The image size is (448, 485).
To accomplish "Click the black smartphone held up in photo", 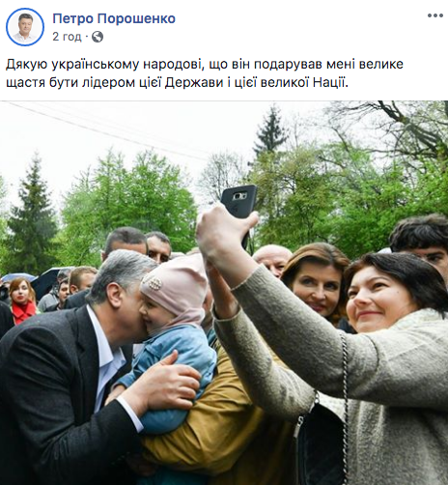I will coord(238,202).
